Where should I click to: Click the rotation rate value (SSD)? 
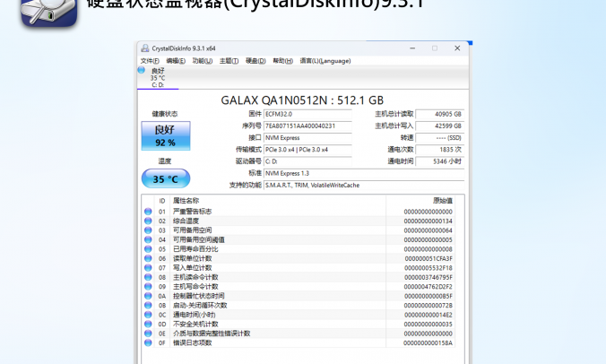pos(439,138)
